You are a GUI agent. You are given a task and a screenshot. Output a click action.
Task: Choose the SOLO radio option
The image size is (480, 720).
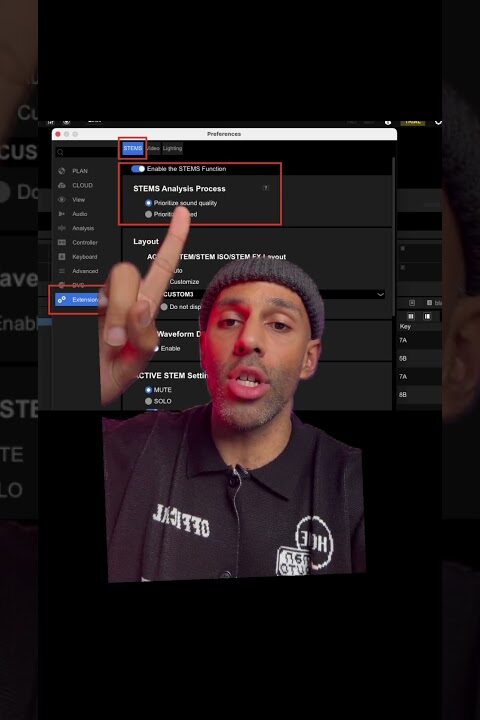pos(148,401)
